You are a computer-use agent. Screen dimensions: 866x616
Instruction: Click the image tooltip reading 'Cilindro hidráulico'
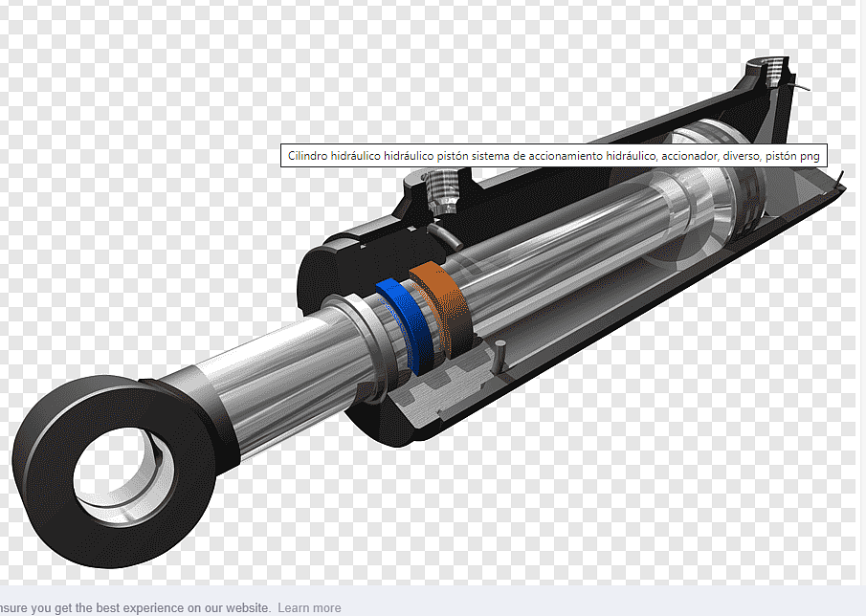[553, 156]
